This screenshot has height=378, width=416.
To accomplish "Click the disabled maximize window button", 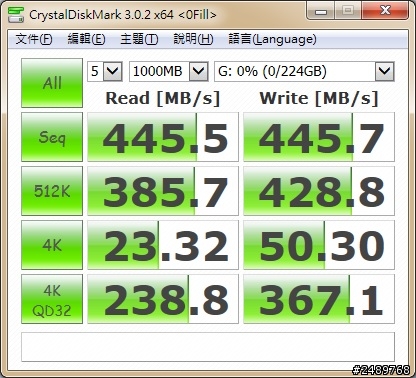I will [348, 11].
